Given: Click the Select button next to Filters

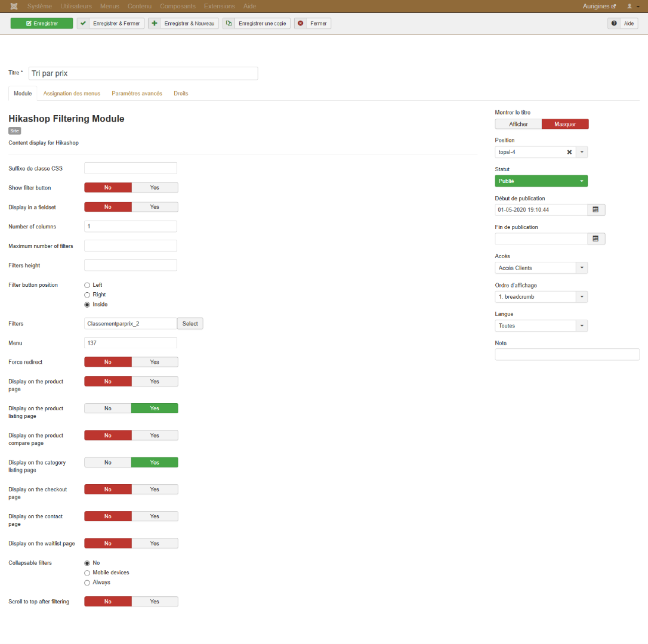Looking at the screenshot, I should [x=190, y=323].
